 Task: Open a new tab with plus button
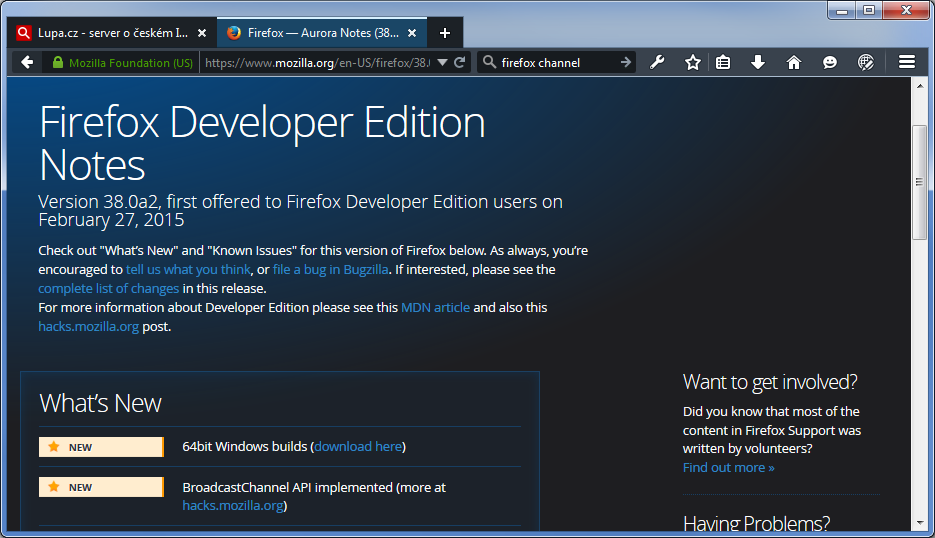pos(445,33)
